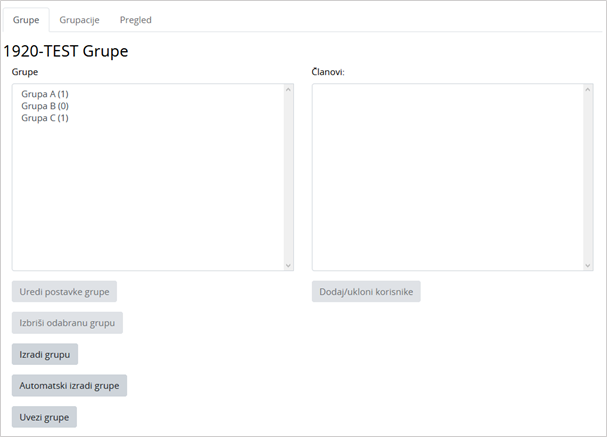607x437 pixels.
Task: Pick Grupa C (1) in the Grupe list
Action: [45, 118]
